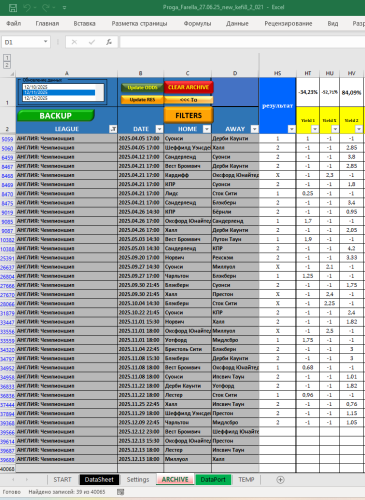Click inside the formula bar field
365x500 pixels.
tap(242, 42)
